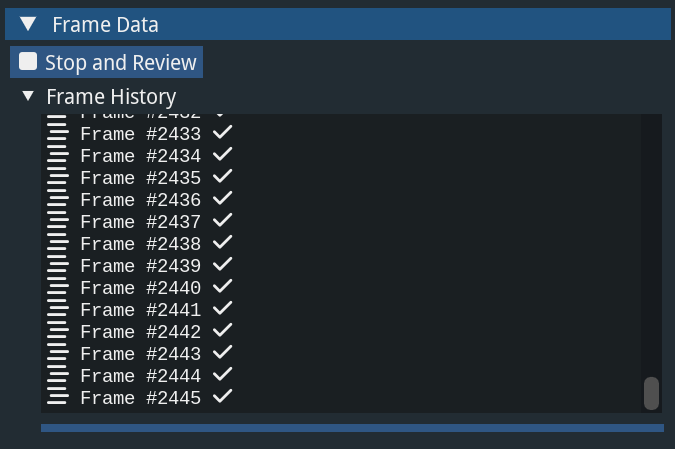The image size is (675, 449).
Task: Enable the Stop and Review checkbox
Action: [x=28, y=62]
